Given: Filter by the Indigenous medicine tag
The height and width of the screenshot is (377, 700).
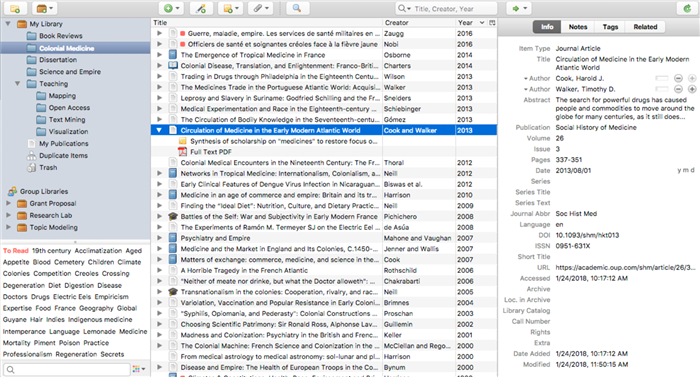Looking at the screenshot, I should [x=100, y=320].
